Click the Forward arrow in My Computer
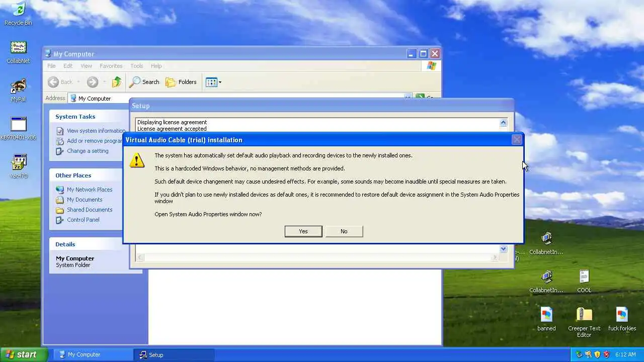Screen dimensions: 644x362 [x=92, y=82]
